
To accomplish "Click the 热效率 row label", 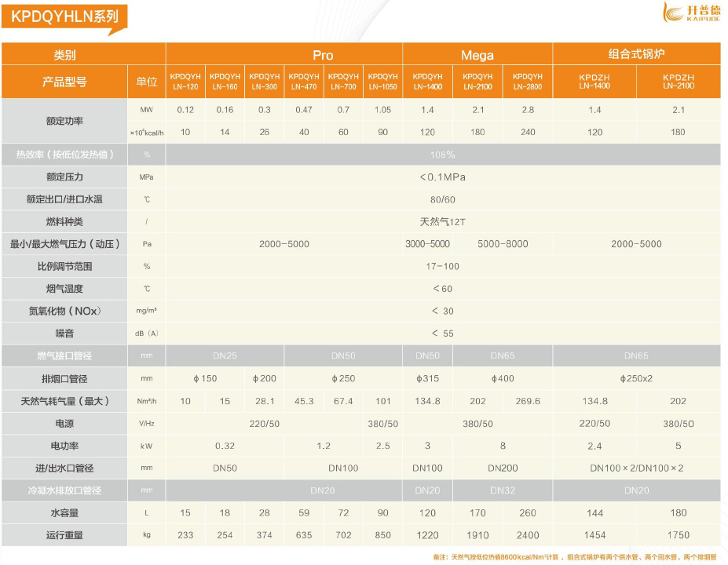I will (64, 155).
